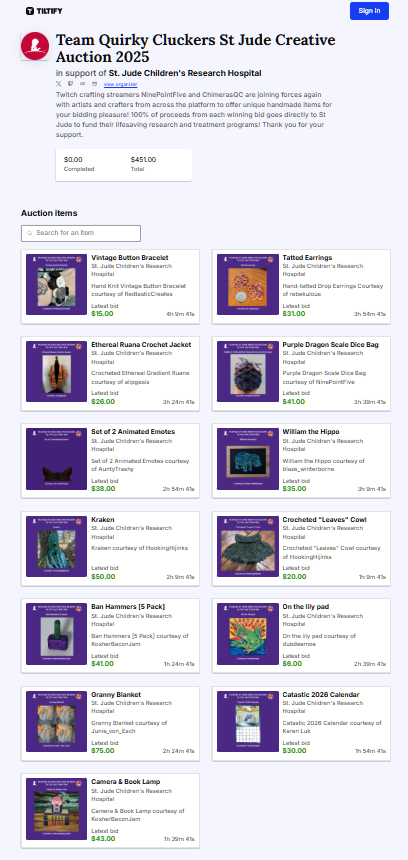Click the magnifier icon in the search box
This screenshot has width=408, height=860.
click(30, 233)
